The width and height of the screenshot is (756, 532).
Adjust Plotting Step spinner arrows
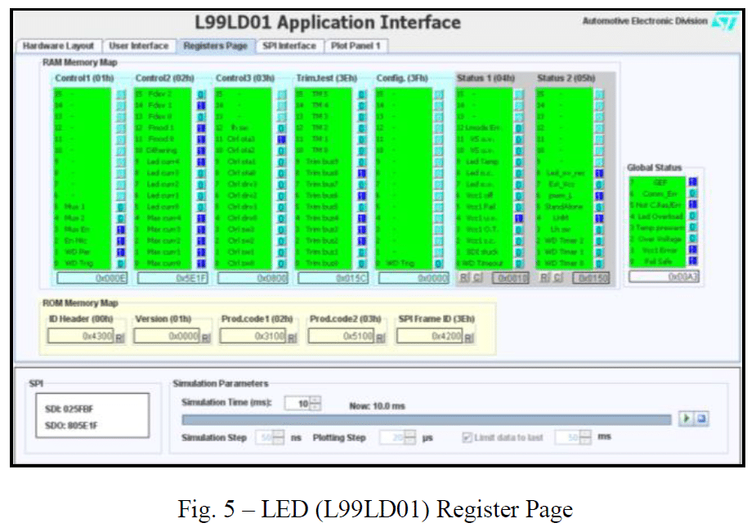point(410,438)
